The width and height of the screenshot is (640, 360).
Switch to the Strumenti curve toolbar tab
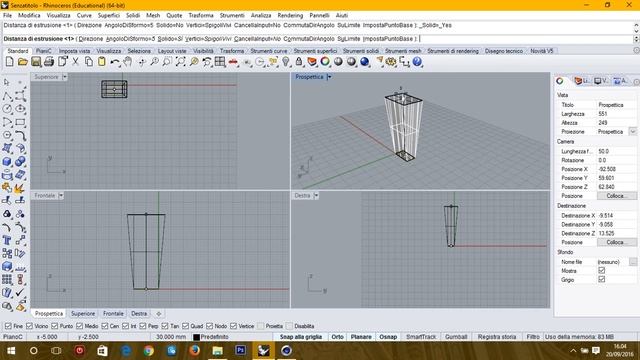point(269,51)
